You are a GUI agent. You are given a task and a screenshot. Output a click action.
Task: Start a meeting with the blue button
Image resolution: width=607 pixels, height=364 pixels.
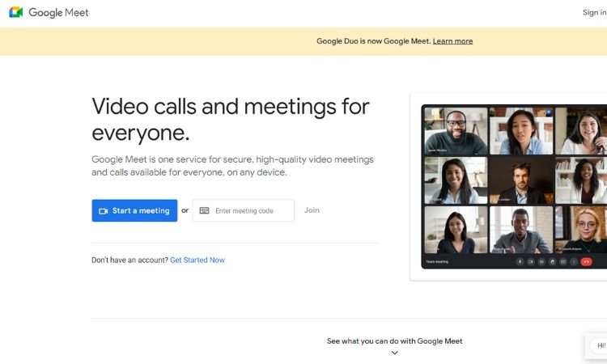tap(134, 210)
